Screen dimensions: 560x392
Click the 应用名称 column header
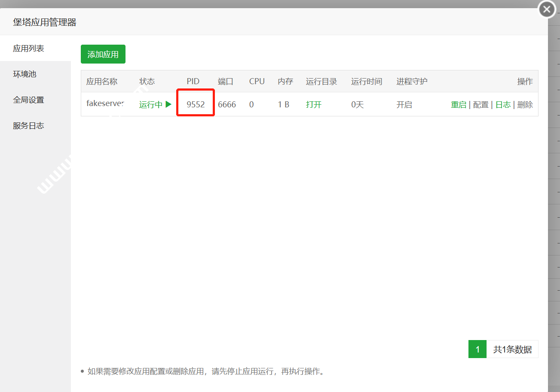coord(102,82)
